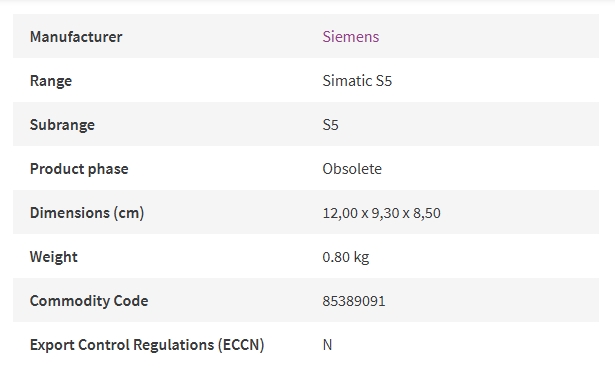Select the ECCN value N
Image resolution: width=615 pixels, height=368 pixels.
coord(327,345)
